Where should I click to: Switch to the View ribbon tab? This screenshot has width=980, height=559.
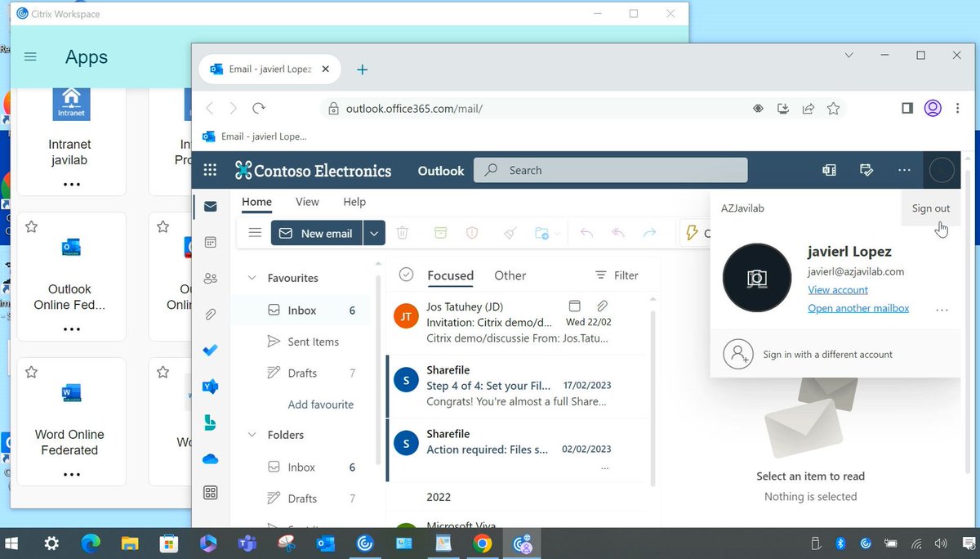[307, 201]
